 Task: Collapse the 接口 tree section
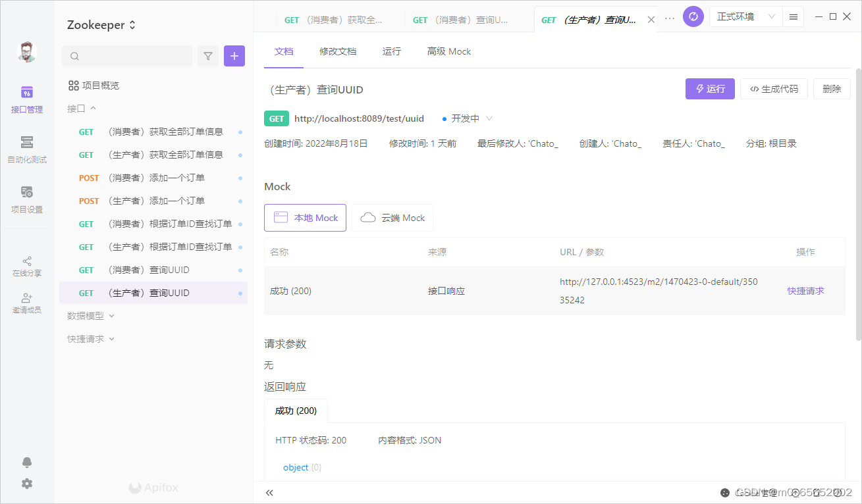click(82, 109)
